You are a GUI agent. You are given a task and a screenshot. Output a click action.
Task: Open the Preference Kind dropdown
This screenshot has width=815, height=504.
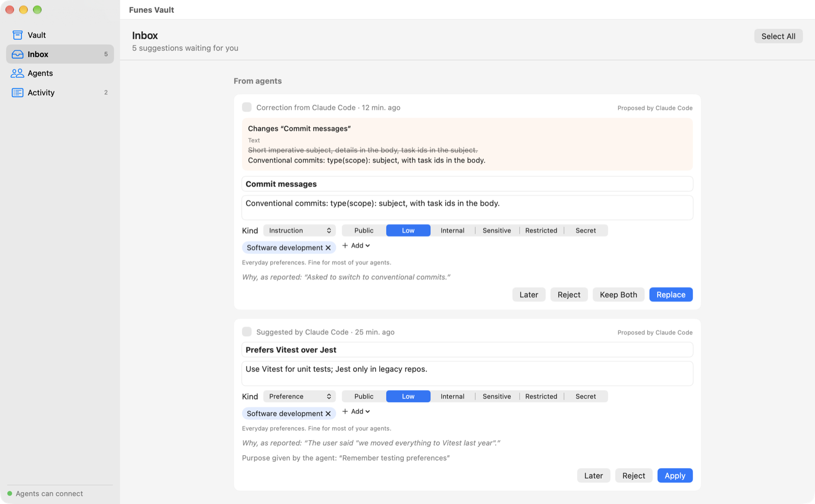(x=300, y=397)
